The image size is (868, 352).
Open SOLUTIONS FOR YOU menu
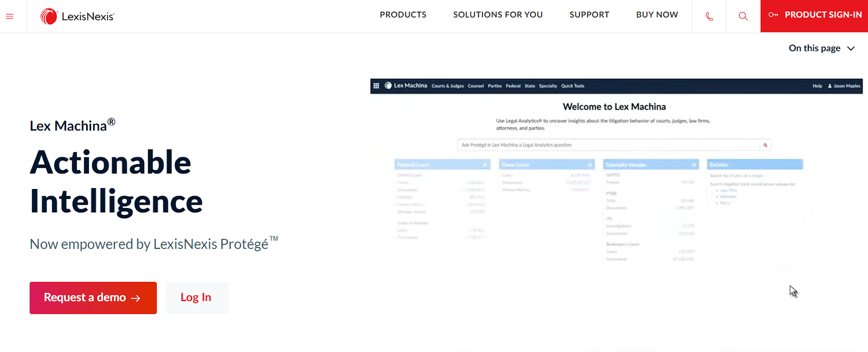pos(498,15)
